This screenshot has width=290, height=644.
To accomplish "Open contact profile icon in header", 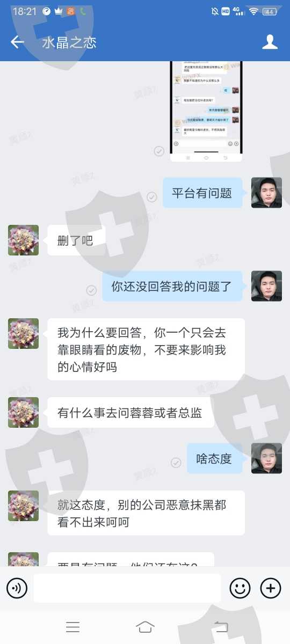I will coord(270,42).
